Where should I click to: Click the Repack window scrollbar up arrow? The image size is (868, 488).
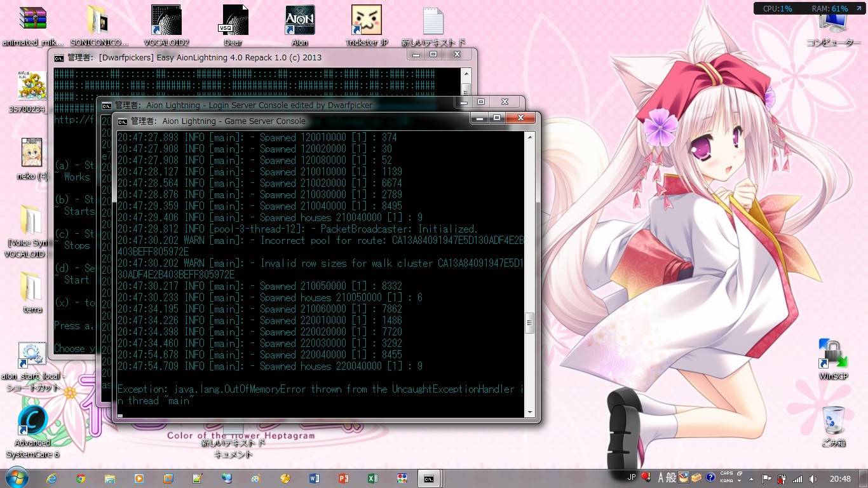466,72
